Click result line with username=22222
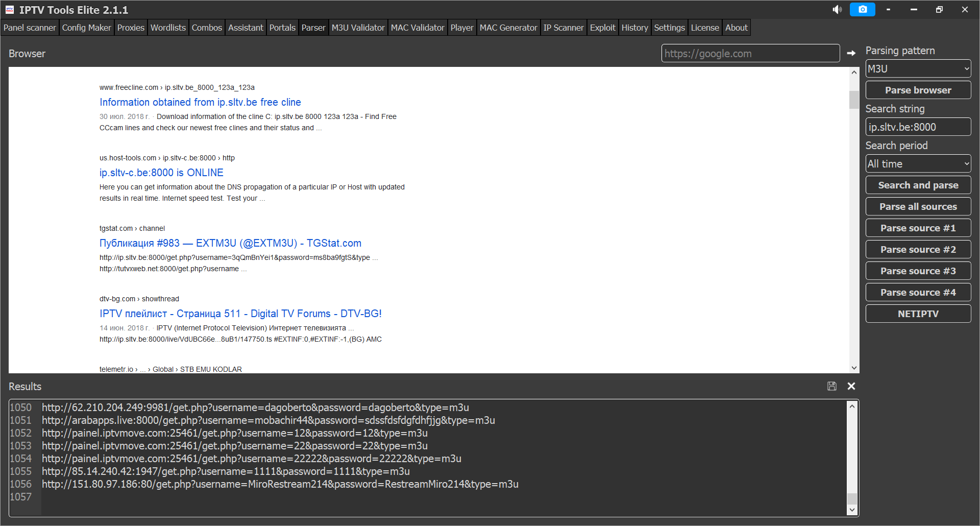The height and width of the screenshot is (526, 980). [252, 459]
